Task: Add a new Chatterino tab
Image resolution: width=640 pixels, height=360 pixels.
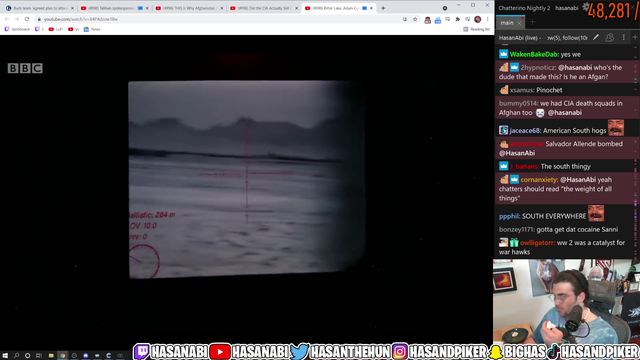Action: 532,22
